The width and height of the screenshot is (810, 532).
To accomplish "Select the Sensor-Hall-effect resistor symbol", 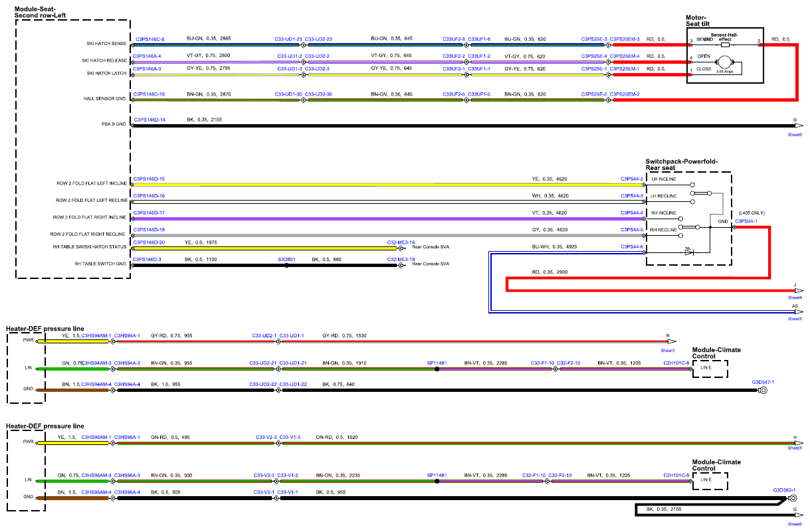I will pos(725,44).
